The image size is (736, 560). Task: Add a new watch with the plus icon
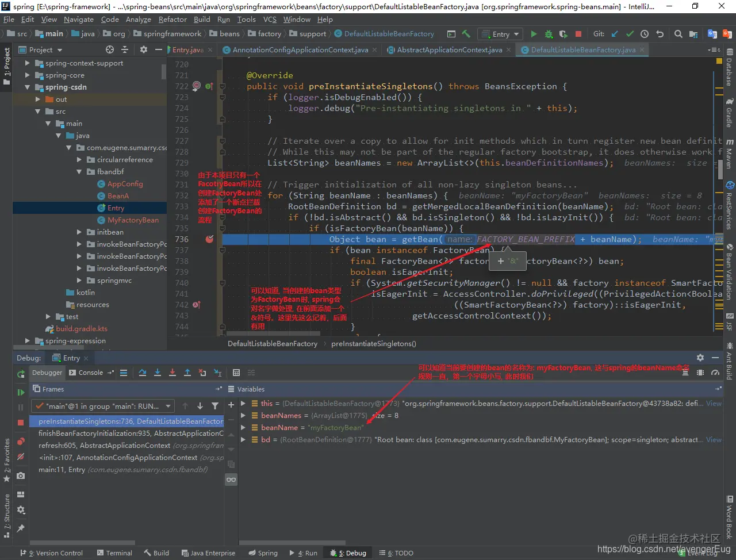(231, 405)
